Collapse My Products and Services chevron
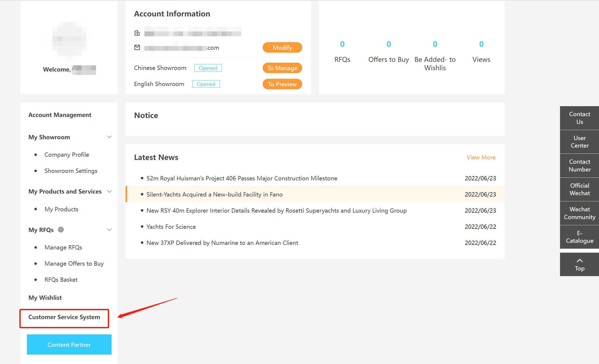 109,191
